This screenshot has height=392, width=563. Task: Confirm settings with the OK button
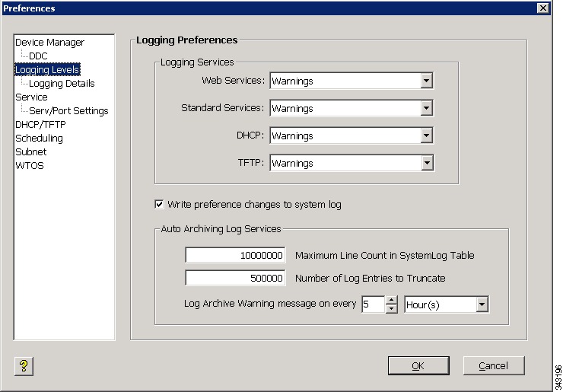click(418, 366)
